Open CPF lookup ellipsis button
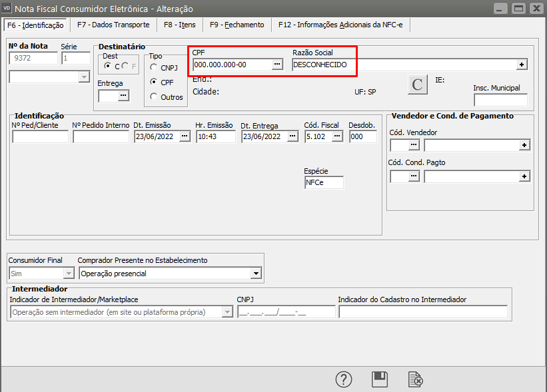Image resolution: width=547 pixels, height=392 pixels. pyautogui.click(x=278, y=65)
